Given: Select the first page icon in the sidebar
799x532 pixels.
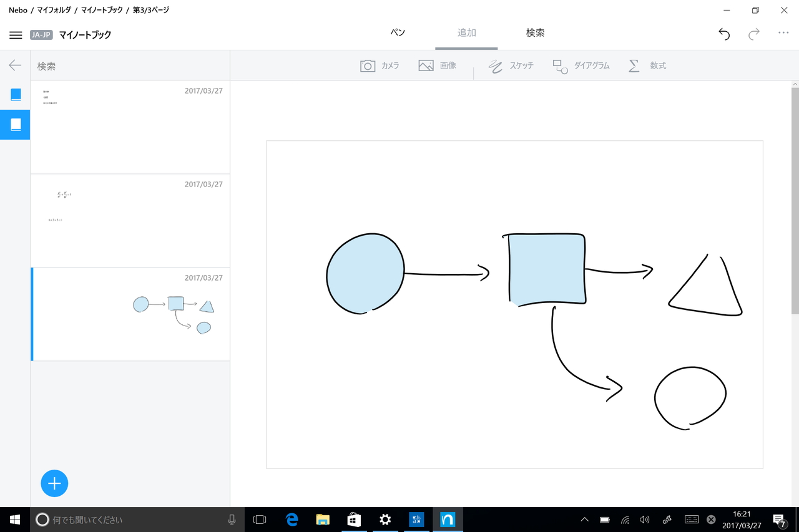Looking at the screenshot, I should click(15, 94).
